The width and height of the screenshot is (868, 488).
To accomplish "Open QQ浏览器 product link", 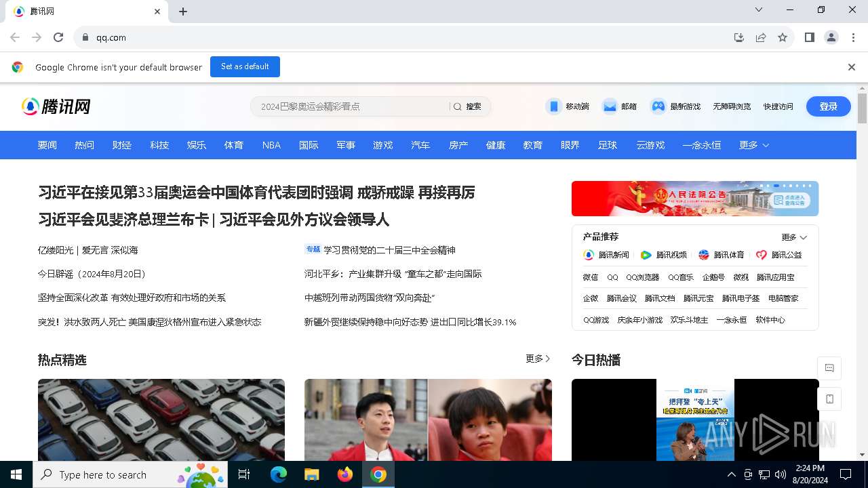I will (643, 277).
